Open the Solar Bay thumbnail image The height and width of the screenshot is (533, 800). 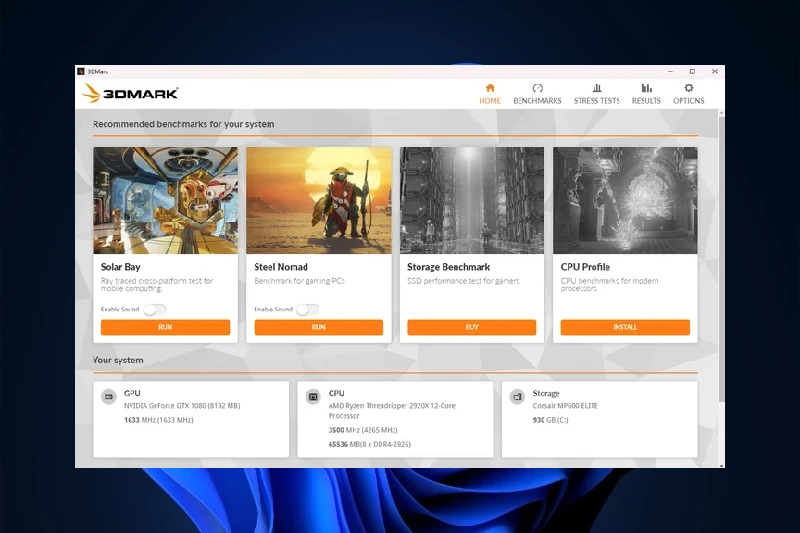coord(165,200)
